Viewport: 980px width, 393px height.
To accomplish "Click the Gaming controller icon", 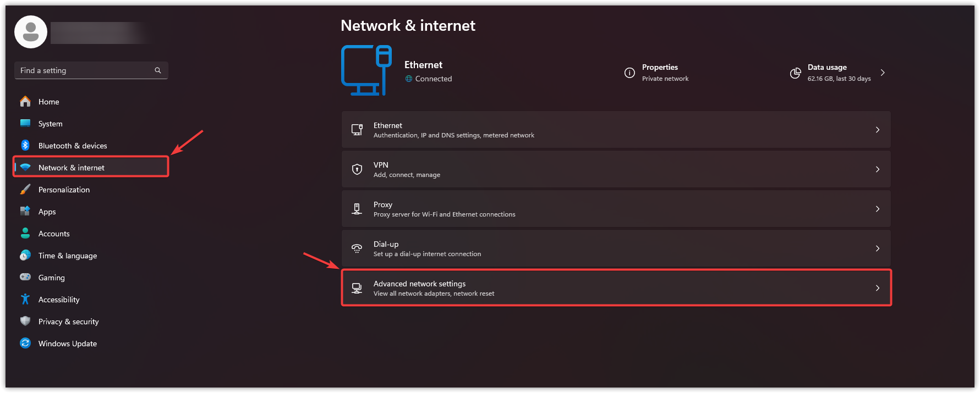I will point(25,278).
